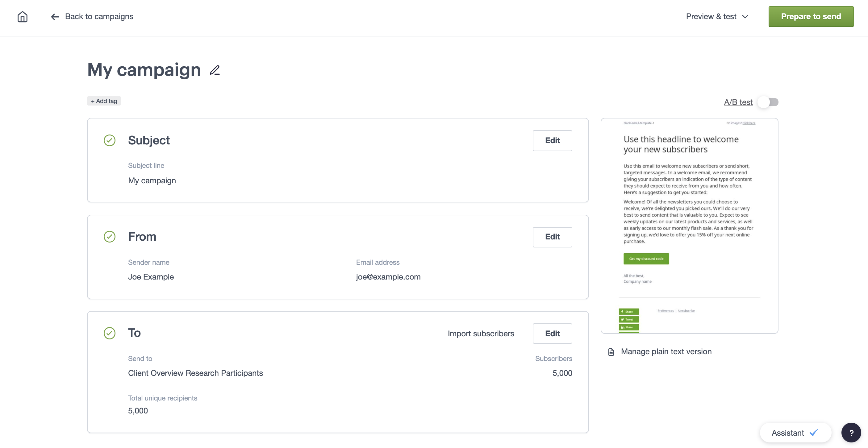Open the A/B test link
Viewport: 868px width, 448px height.
pos(738,102)
